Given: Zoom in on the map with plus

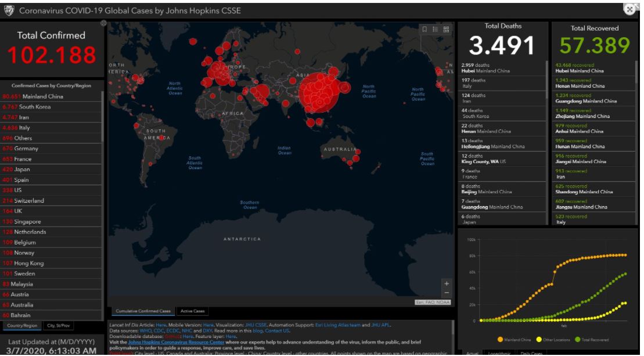Looking at the screenshot, I should [447, 284].
